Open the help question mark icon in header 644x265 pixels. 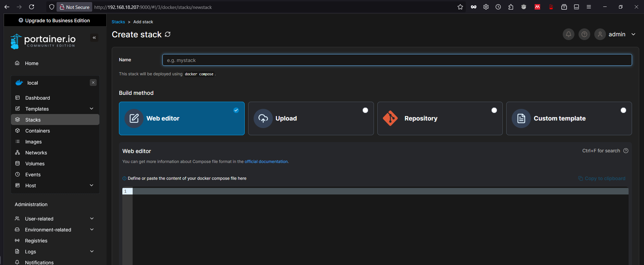(x=584, y=34)
